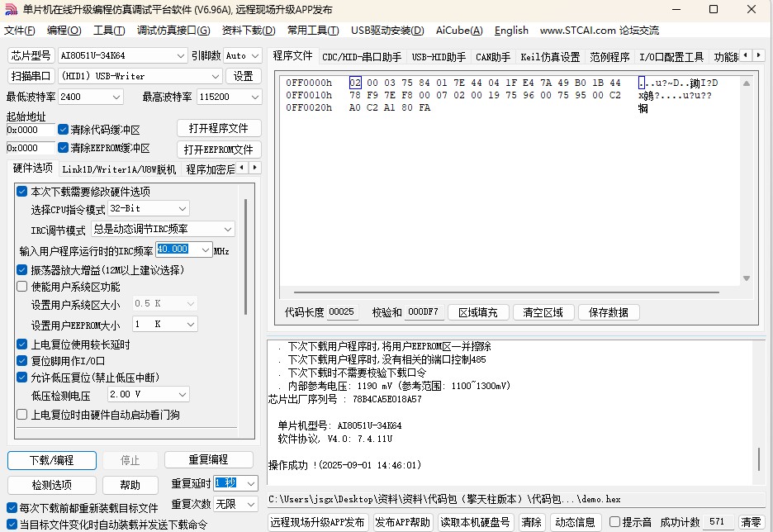Image resolution: width=773 pixels, height=532 pixels.
Task: Open the USB驱动安装 menu
Action: 389,31
